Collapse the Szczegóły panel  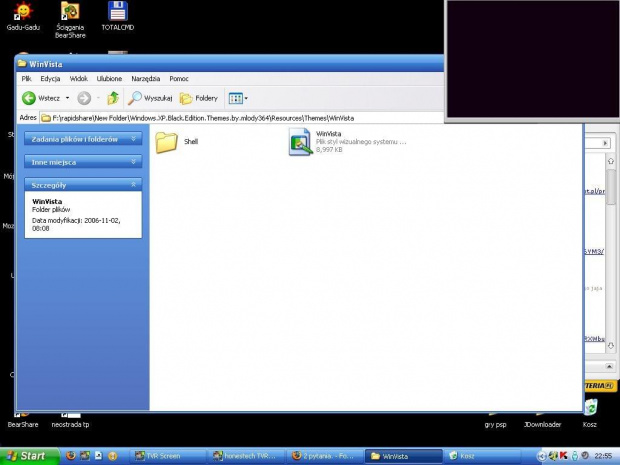pyautogui.click(x=83, y=185)
